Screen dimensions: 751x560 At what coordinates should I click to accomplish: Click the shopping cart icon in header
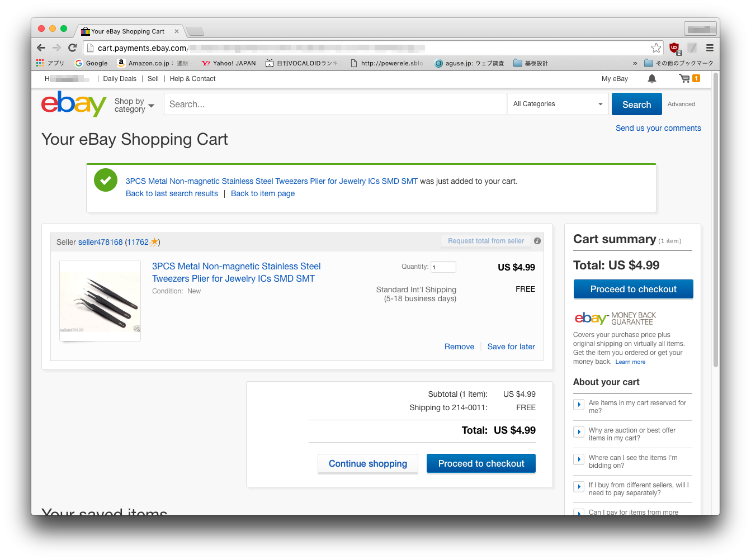[684, 79]
